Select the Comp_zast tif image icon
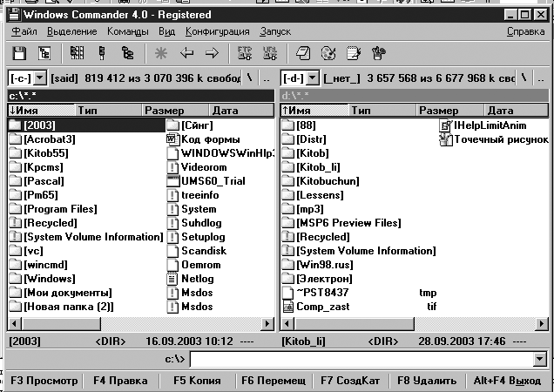The image size is (554, 392). [288, 307]
